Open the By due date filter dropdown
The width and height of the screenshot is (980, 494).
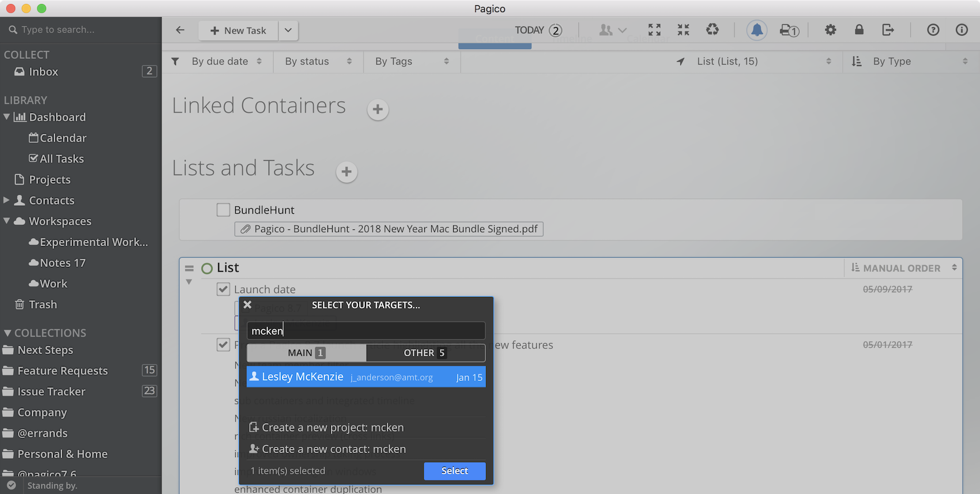[227, 61]
